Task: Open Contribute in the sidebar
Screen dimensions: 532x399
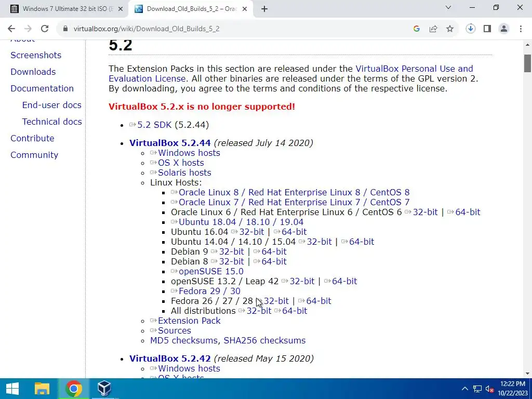Action: click(33, 138)
